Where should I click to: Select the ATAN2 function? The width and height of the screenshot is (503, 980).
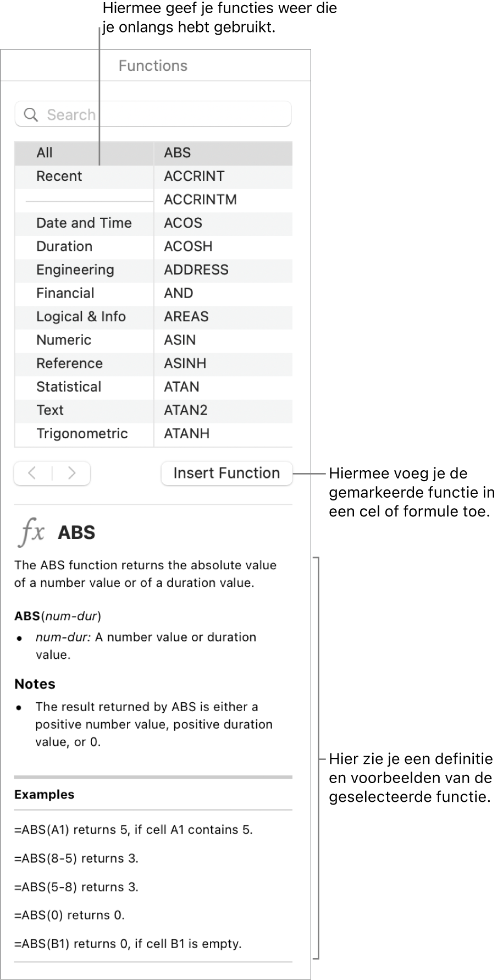tap(186, 410)
